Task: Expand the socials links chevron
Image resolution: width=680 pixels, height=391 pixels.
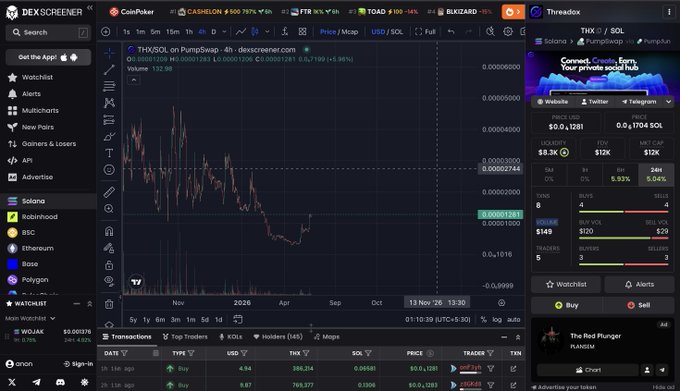Action: pos(668,102)
